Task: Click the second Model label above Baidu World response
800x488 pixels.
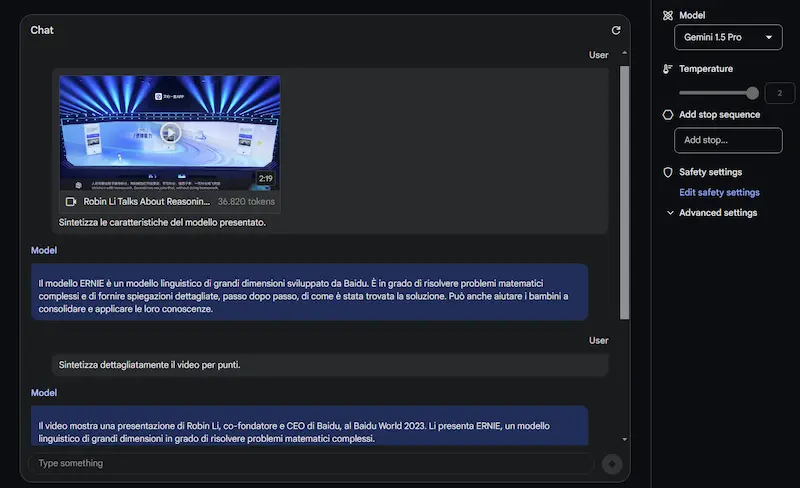Action: (44, 393)
